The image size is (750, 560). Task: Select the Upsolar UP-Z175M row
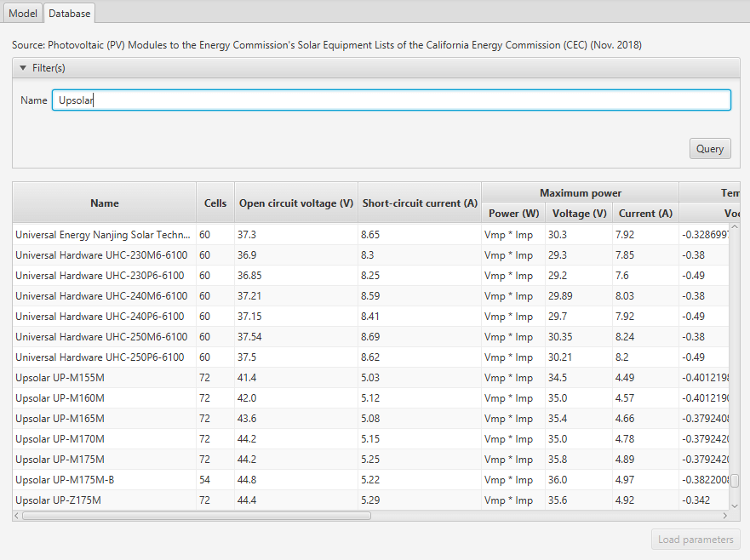pyautogui.click(x=370, y=500)
